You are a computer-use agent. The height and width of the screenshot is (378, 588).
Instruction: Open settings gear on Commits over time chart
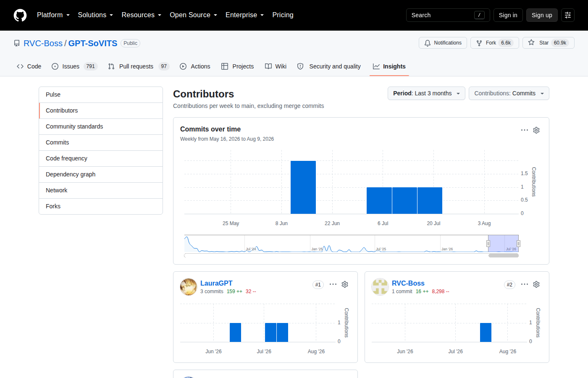536,130
